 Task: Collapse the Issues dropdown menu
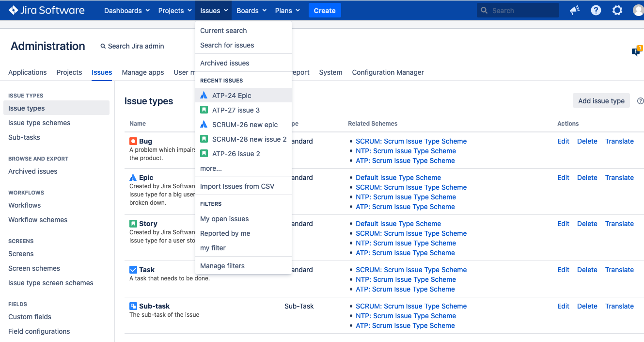pyautogui.click(x=214, y=11)
